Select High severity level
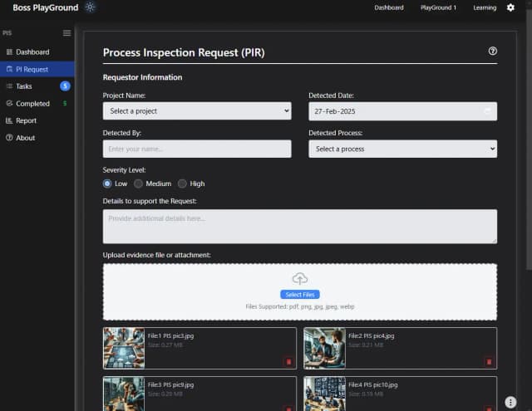Viewport: 532px width, 411px height. click(183, 183)
